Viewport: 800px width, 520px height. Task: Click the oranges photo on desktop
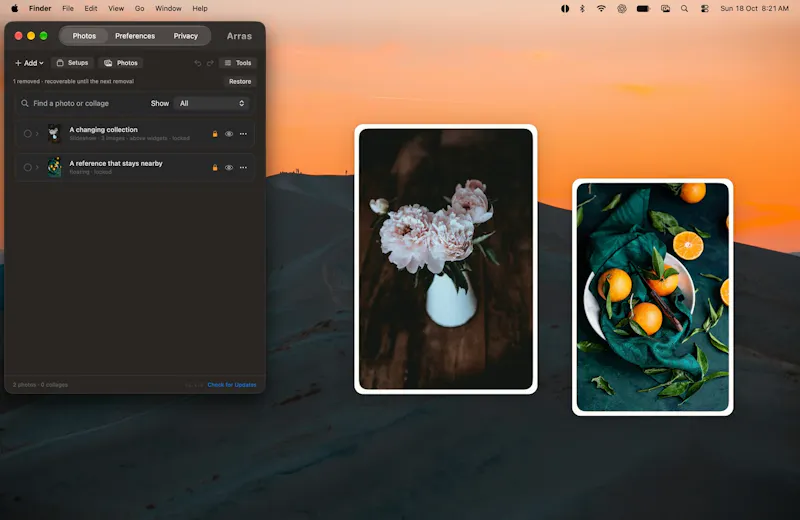point(653,297)
